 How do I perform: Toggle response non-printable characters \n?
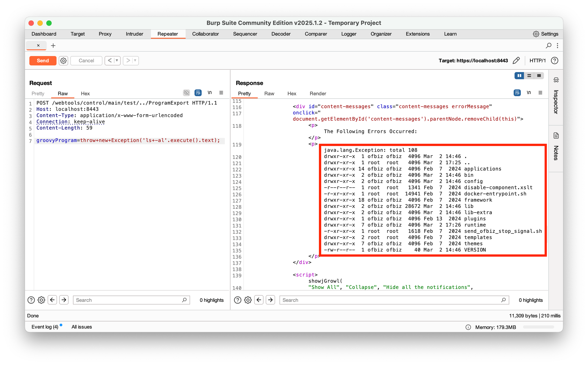pos(529,92)
